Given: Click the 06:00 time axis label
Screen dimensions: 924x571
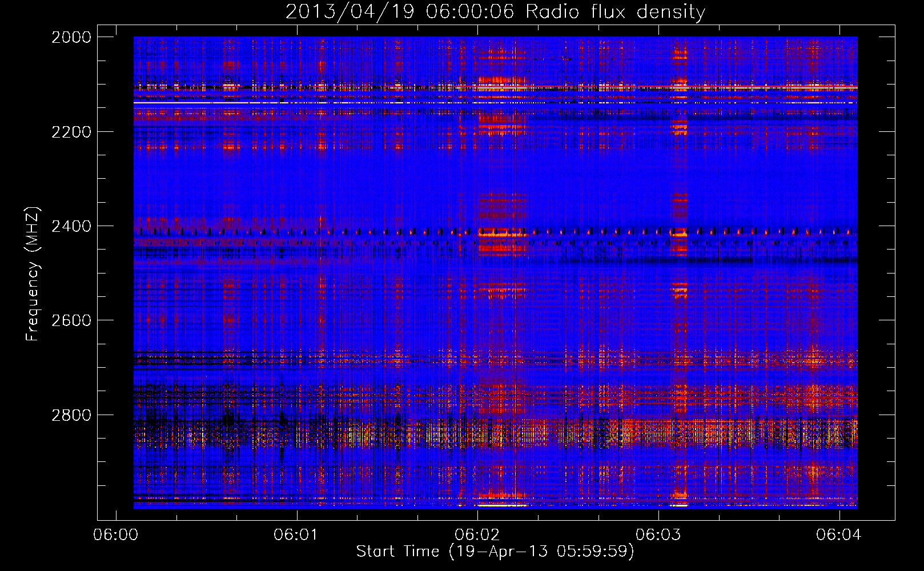Looking at the screenshot, I should 116,534.
